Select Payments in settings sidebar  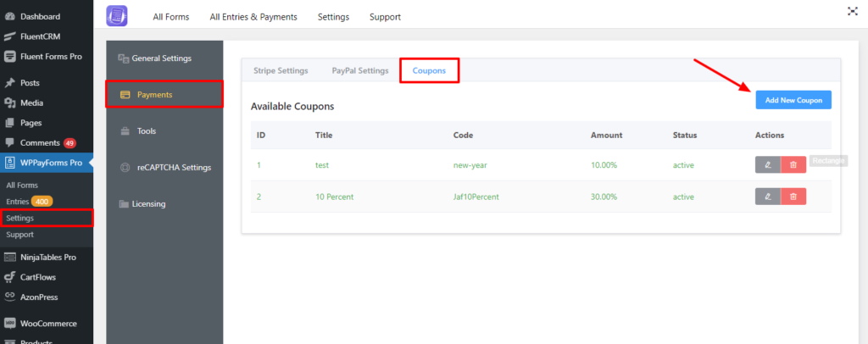coord(154,95)
